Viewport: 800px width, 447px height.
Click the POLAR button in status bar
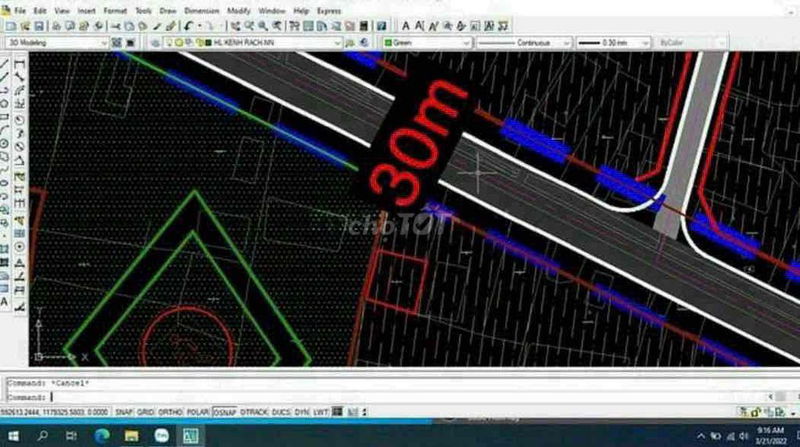click(x=197, y=411)
